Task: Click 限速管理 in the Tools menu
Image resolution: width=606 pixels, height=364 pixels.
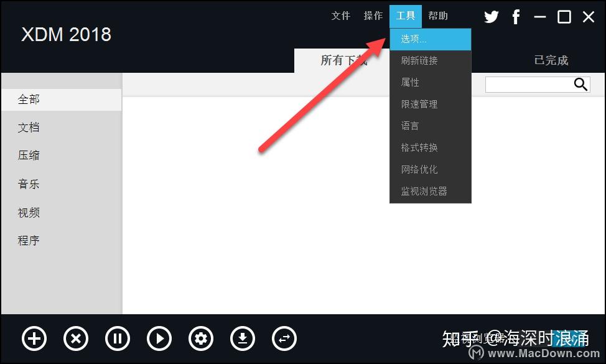Action: [x=420, y=103]
